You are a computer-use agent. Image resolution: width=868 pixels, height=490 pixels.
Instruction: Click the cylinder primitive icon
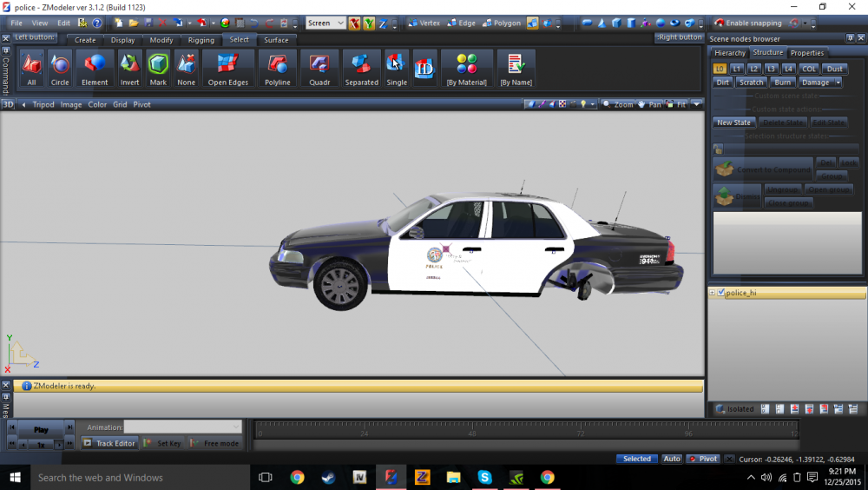pyautogui.click(x=631, y=23)
